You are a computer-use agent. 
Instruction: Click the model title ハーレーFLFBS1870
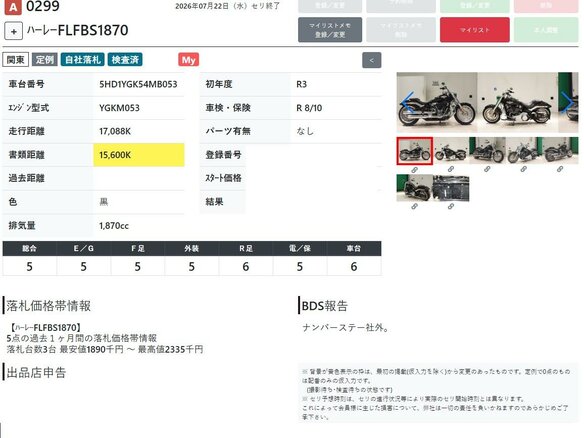pyautogui.click(x=77, y=30)
